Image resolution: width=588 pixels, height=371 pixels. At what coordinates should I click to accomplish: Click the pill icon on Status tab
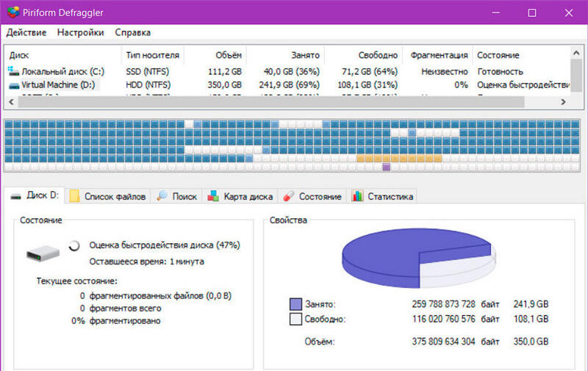tap(289, 196)
